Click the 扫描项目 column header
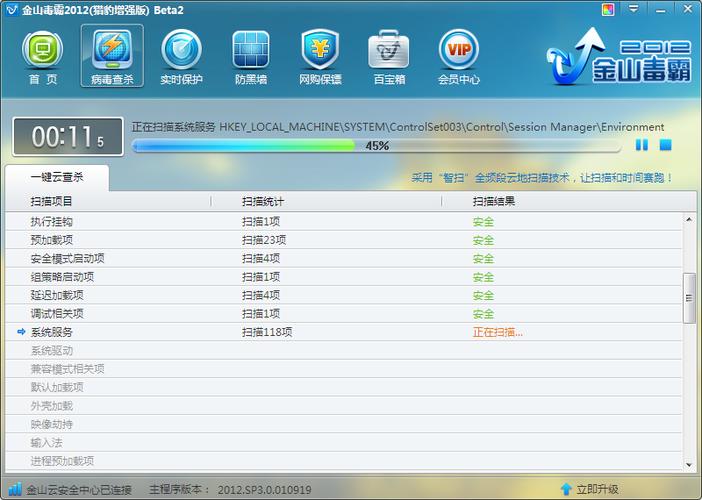Screen dimensions: 702x500 click(x=51, y=201)
